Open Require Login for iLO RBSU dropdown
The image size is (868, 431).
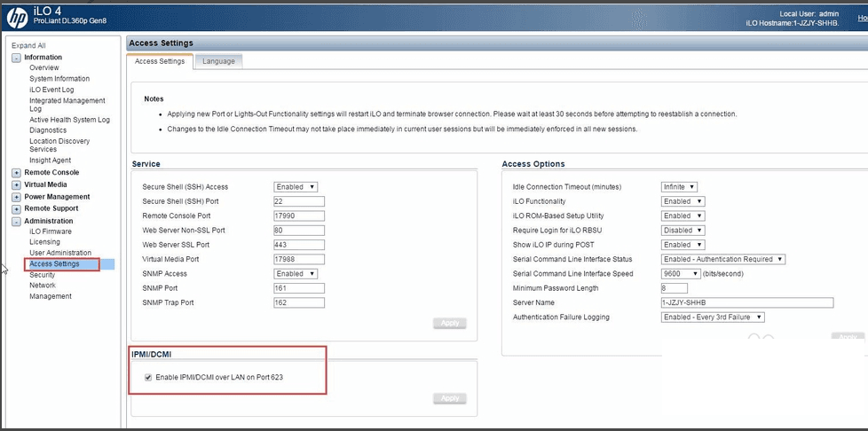click(x=683, y=231)
